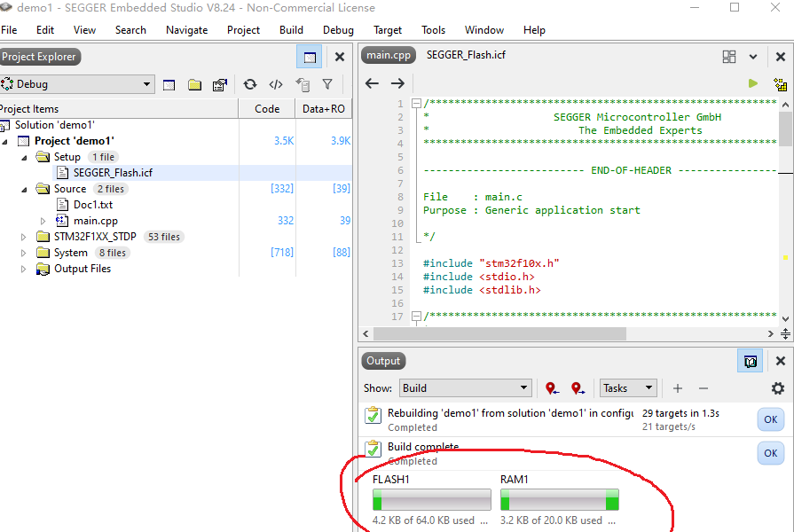794x532 pixels.
Task: Expand the System folder
Action: pyautogui.click(x=23, y=253)
